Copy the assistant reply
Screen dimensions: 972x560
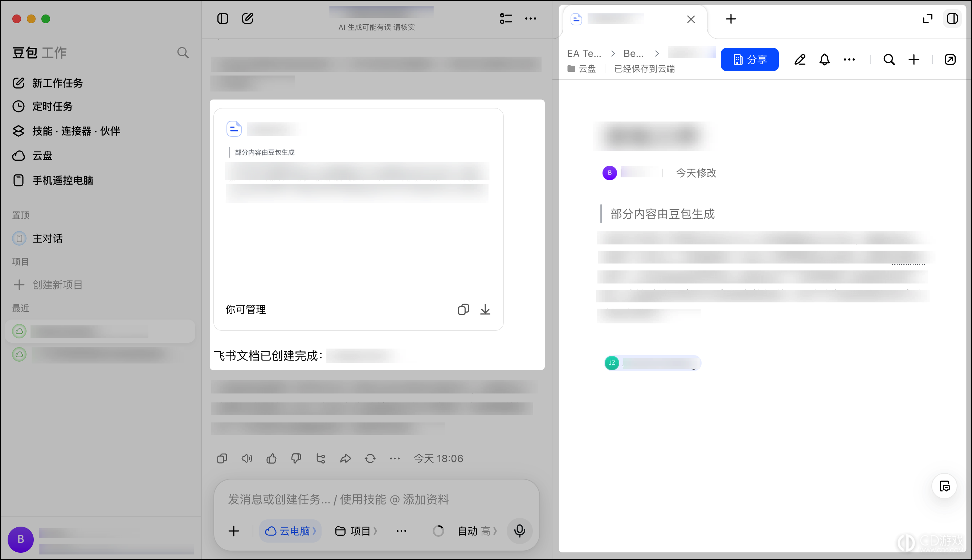[222, 458]
